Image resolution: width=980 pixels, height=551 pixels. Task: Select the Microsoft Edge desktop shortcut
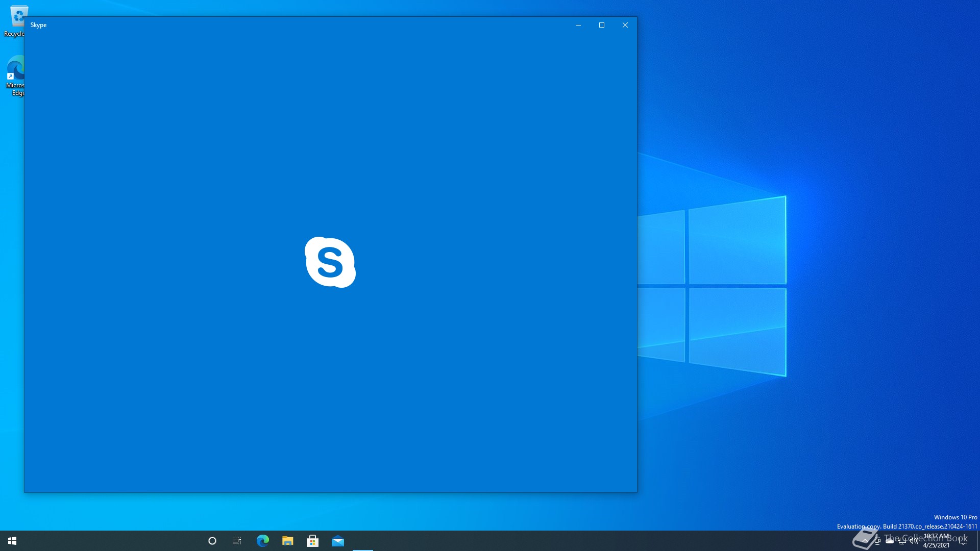14,76
